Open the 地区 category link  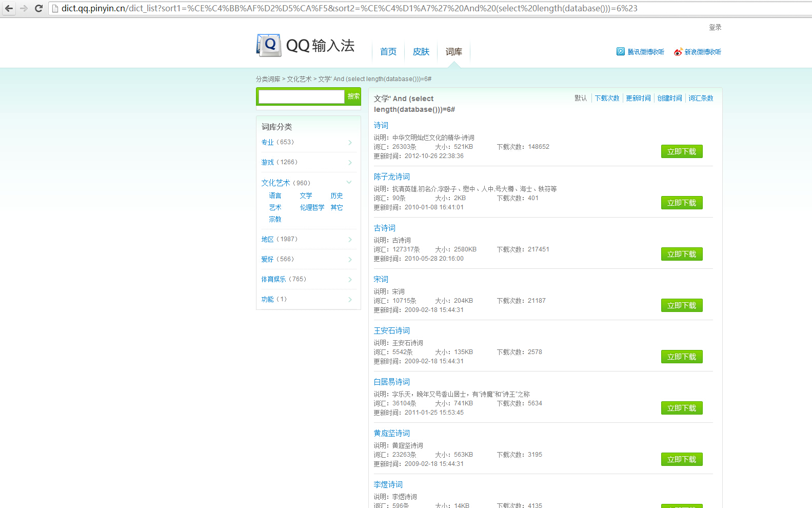[267, 239]
